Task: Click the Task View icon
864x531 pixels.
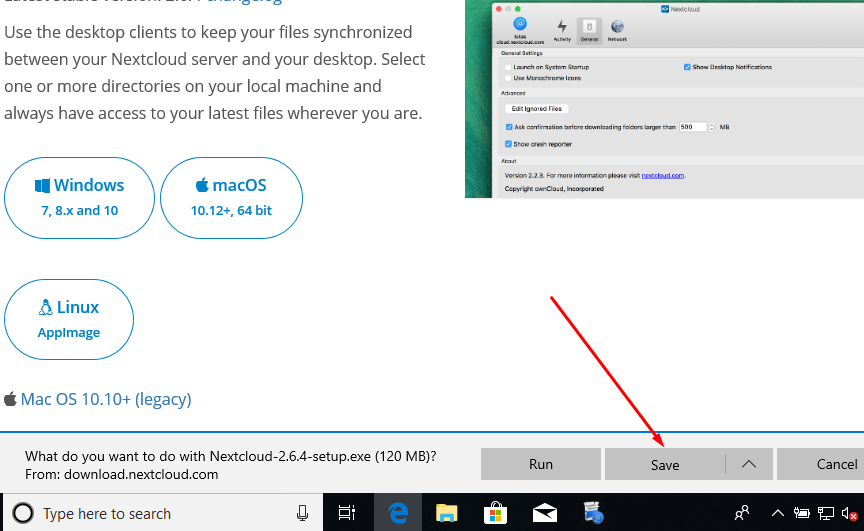Action: (x=347, y=513)
